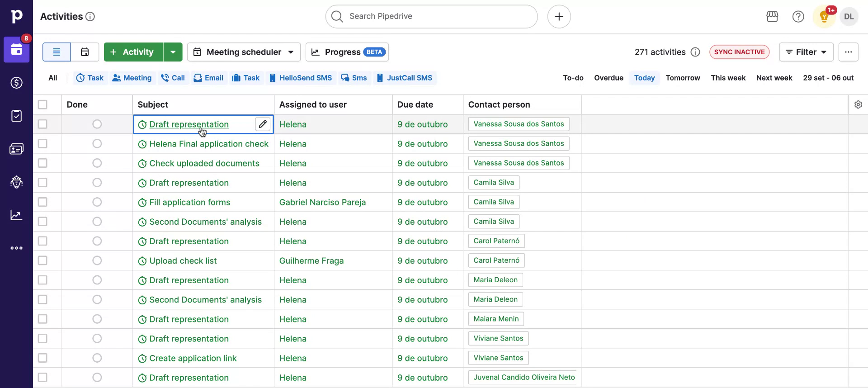This screenshot has height=388, width=868.
Task: Open the Filter dropdown
Action: tap(806, 52)
